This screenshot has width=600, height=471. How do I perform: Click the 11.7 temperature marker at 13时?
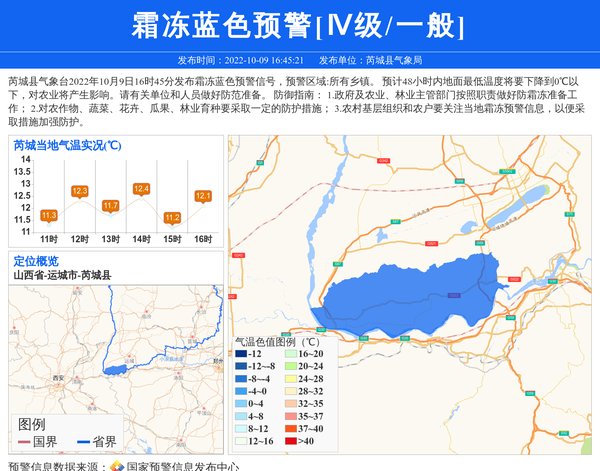[111, 205]
